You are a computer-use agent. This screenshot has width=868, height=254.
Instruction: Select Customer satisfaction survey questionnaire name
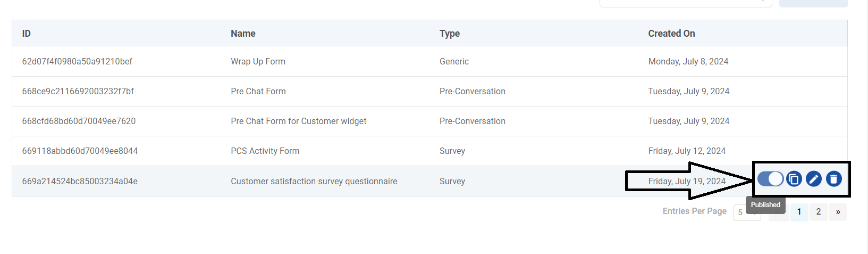(x=314, y=182)
